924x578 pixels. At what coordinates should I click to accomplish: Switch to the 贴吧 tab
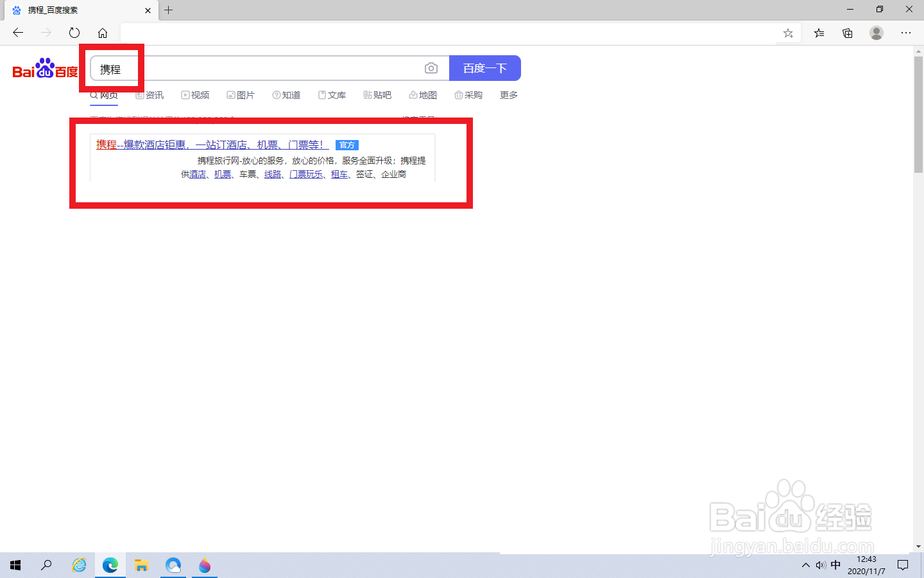[377, 95]
